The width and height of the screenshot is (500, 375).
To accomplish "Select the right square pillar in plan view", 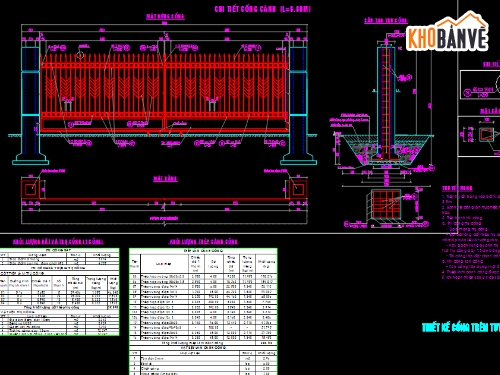I will tap(298, 189).
